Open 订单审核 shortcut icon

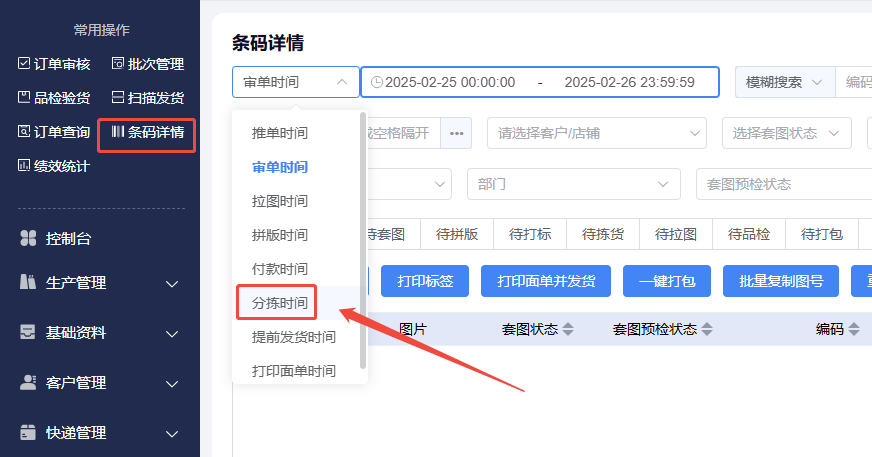pyautogui.click(x=24, y=63)
